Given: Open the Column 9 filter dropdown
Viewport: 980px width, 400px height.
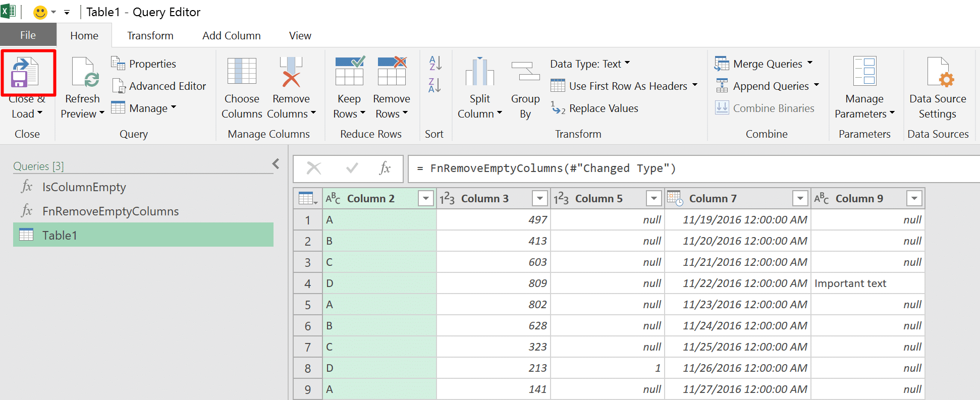Looking at the screenshot, I should click(914, 199).
